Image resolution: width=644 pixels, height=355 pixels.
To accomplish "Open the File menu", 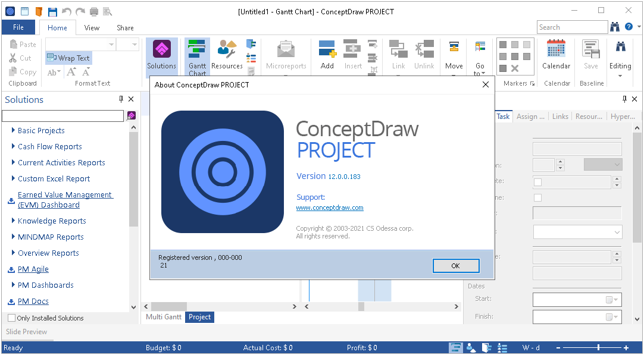I will click(18, 27).
